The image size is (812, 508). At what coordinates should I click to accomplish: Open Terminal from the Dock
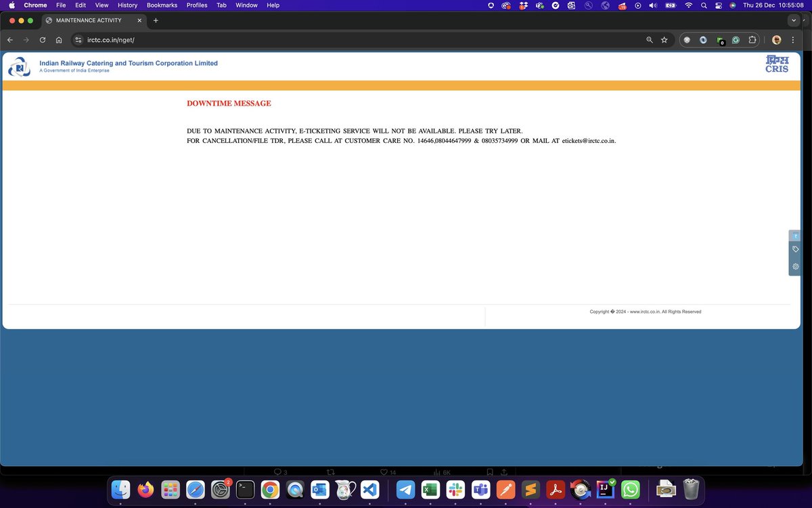click(246, 489)
